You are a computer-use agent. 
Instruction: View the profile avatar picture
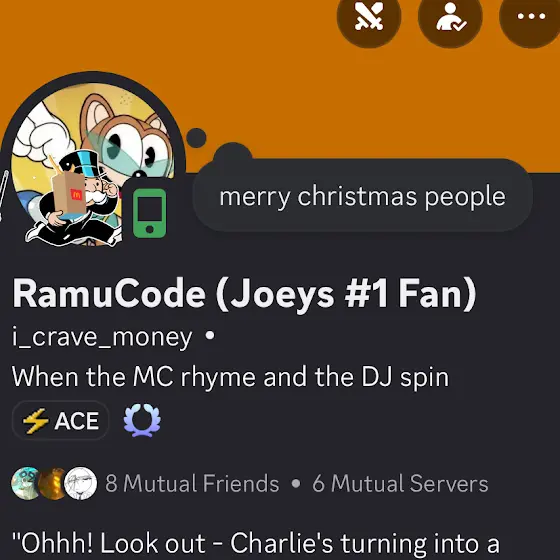[93, 164]
